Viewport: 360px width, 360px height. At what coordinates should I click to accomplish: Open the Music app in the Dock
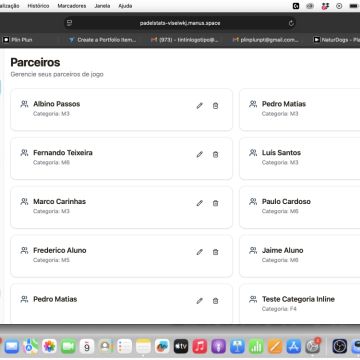[200, 346]
